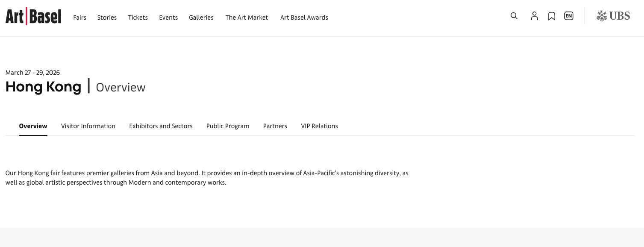Select the Overview tab

[33, 126]
